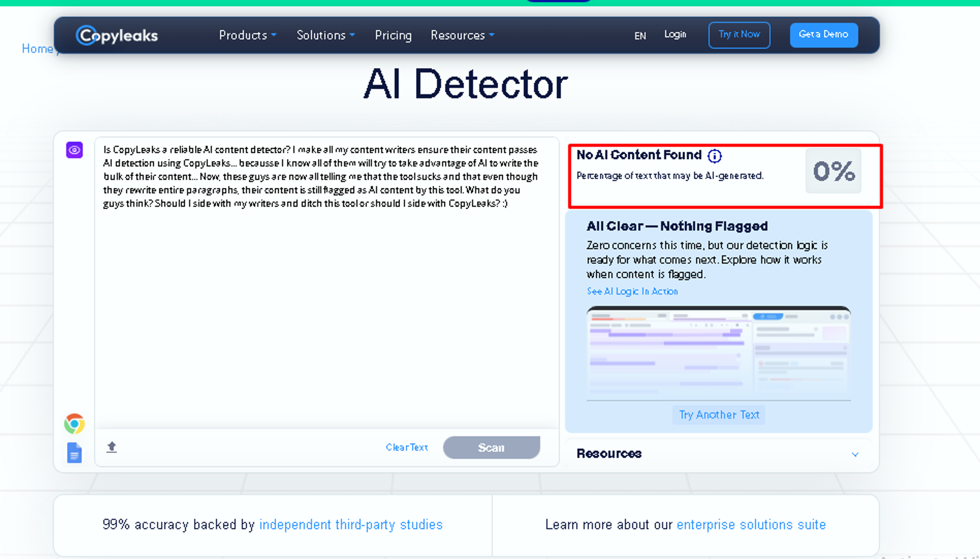Expand the Resources section chevron
Viewport: 980px width, 559px height.
pyautogui.click(x=855, y=455)
